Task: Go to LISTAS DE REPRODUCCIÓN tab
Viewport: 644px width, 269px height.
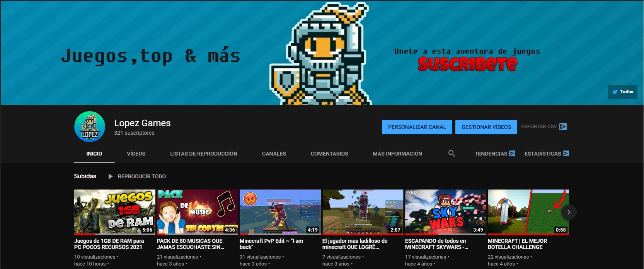Action: [204, 154]
